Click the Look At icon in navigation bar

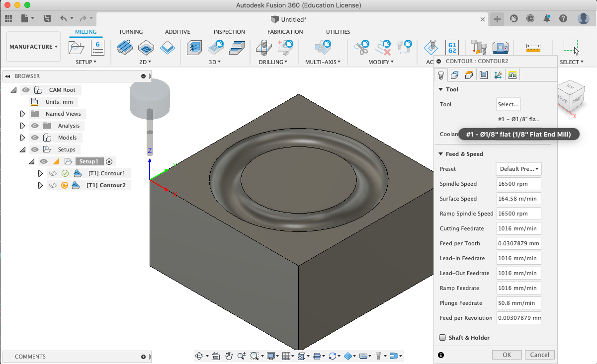(216, 356)
